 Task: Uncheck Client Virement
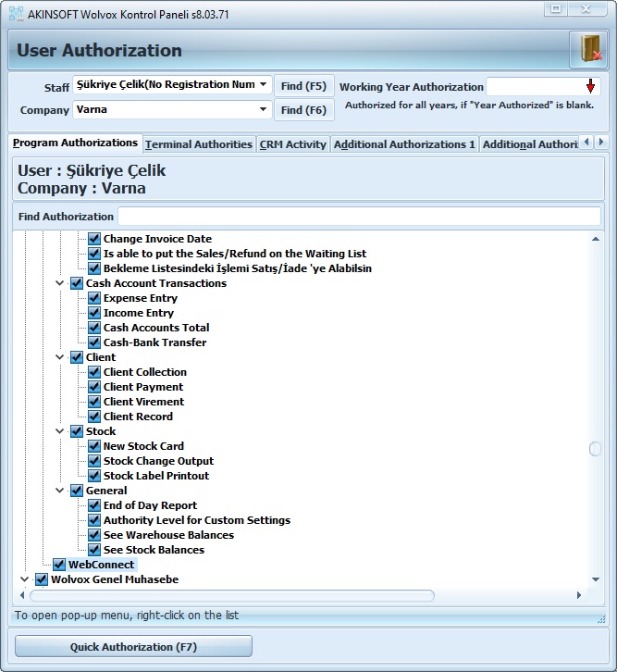click(94, 402)
